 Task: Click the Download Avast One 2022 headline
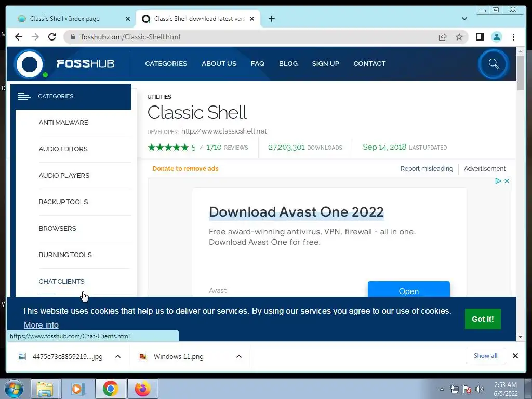(x=296, y=212)
